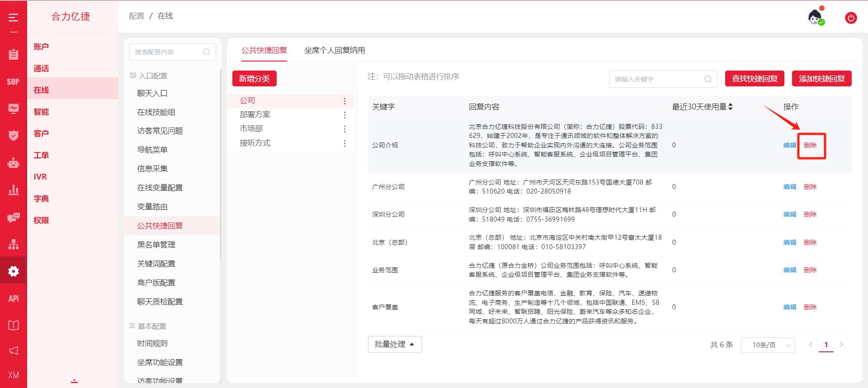The height and width of the screenshot is (388, 868).
Task: Open 聊天入口 configuration
Action: (152, 93)
